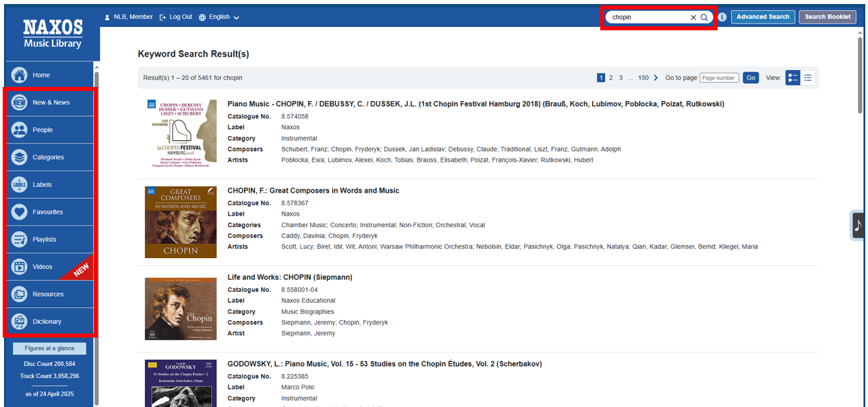Focus the keyword search box
The image size is (868, 407).
649,18
